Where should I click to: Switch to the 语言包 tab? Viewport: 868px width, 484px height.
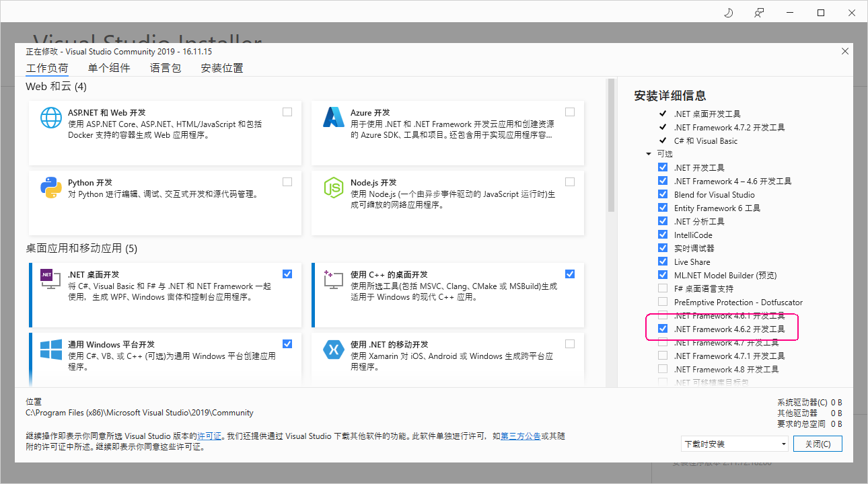click(x=166, y=68)
